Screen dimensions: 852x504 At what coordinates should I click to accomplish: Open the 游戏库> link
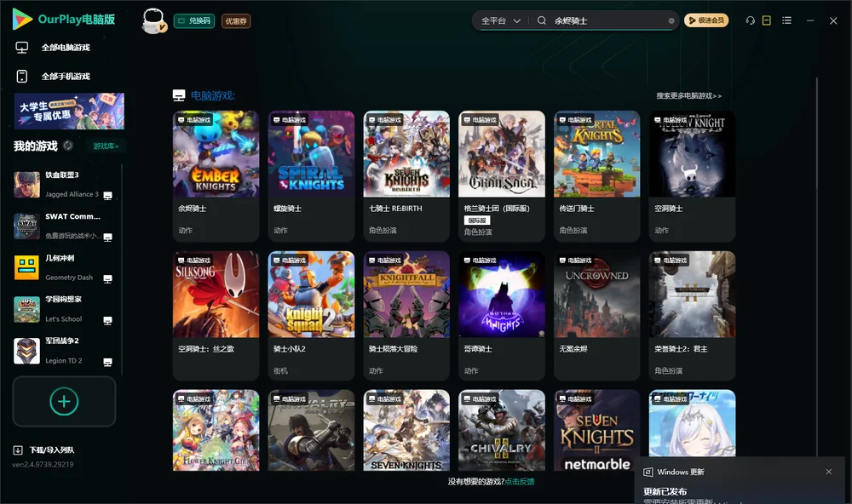[106, 146]
